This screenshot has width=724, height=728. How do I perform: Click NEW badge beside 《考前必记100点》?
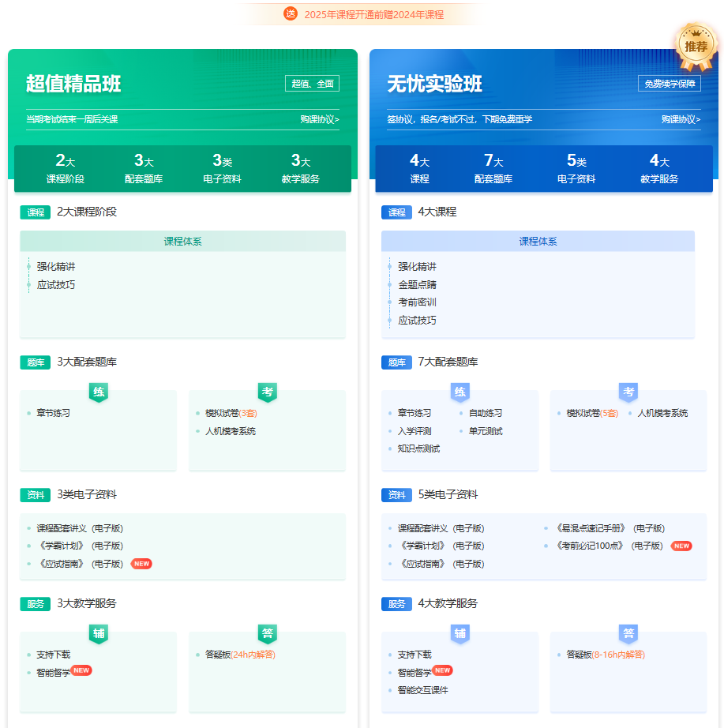point(681,546)
